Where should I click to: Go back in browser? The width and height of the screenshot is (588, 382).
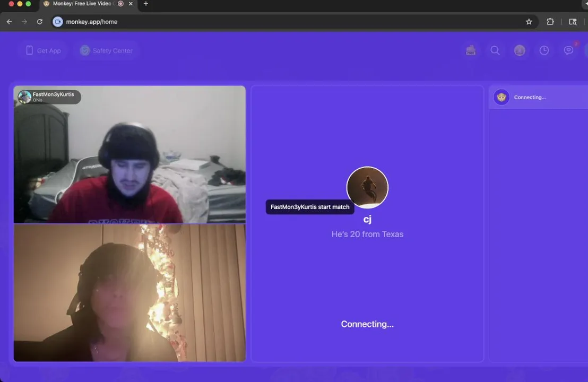(10, 22)
